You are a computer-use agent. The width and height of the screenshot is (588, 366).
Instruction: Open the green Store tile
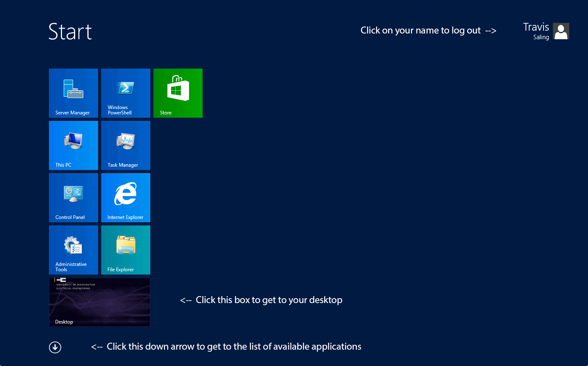tap(178, 93)
